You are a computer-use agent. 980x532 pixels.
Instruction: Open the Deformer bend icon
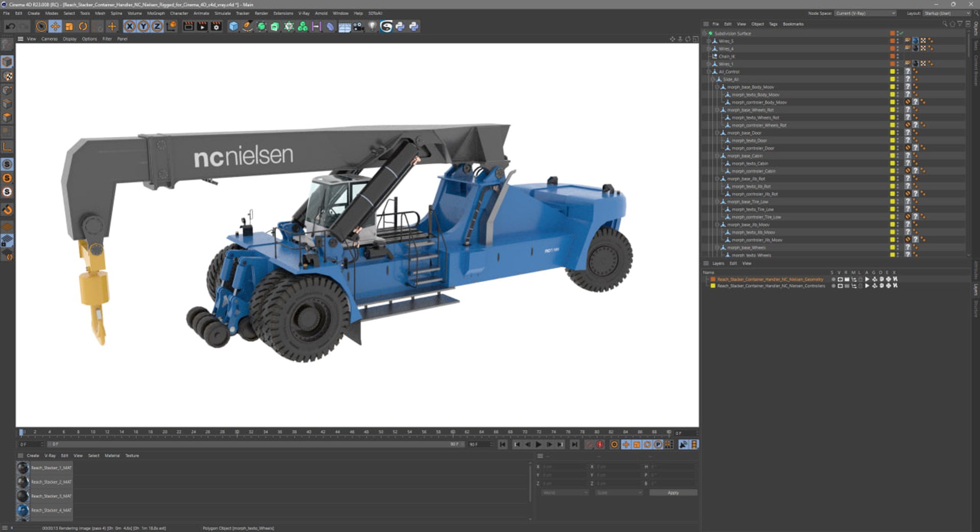(330, 27)
